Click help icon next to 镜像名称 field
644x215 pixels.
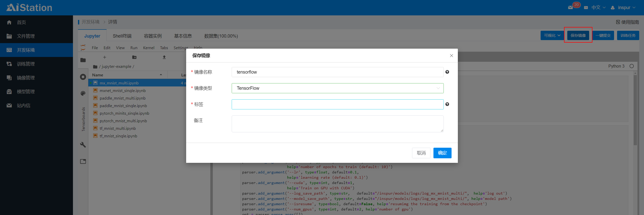(x=447, y=72)
